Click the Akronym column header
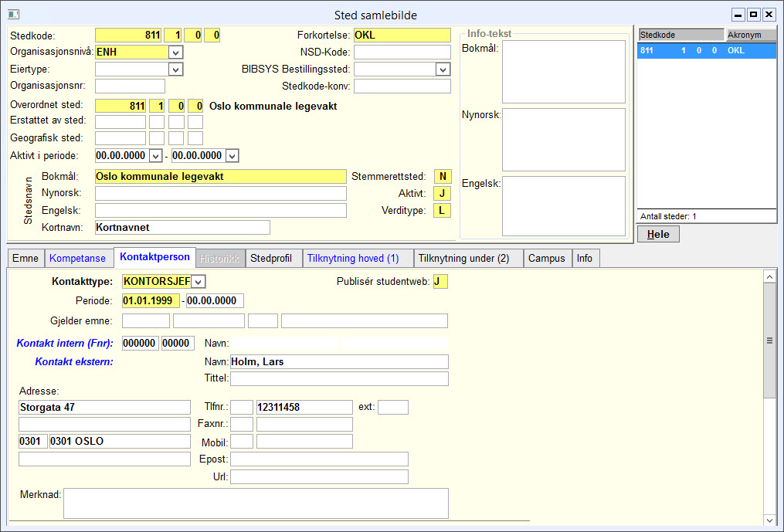Viewport: 784px width, 532px height. click(751, 35)
